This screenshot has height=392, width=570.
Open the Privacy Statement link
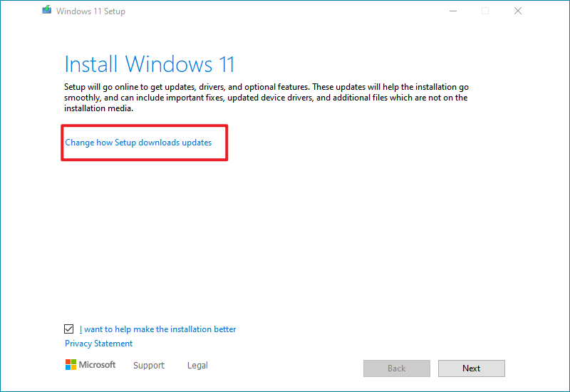tap(98, 344)
